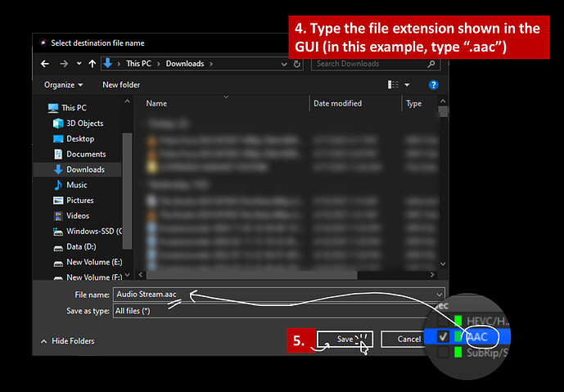
Task: Select Pictures in navigation pane
Action: click(79, 201)
